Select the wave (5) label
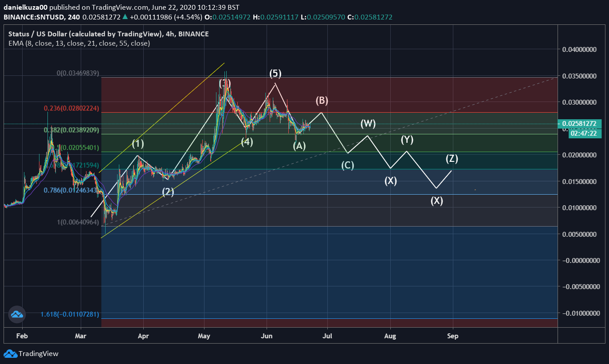The height and width of the screenshot is (364, 609). click(x=275, y=73)
